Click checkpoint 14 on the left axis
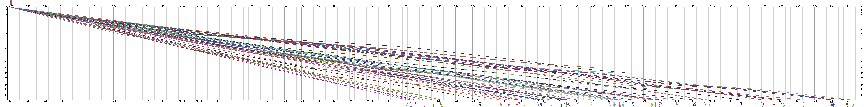This screenshot has width=868, height=107. pyautogui.click(x=6, y=77)
